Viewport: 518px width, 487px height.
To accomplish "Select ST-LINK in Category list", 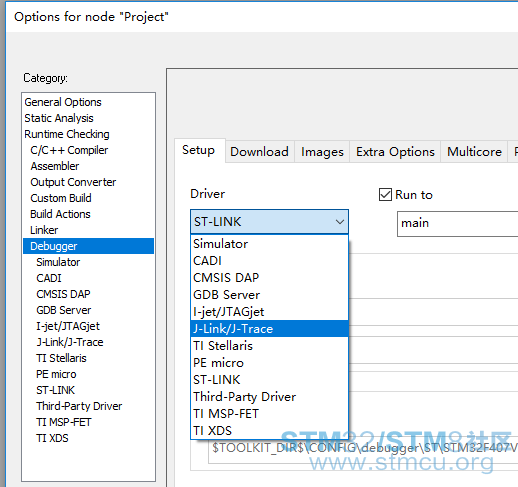I will (x=55, y=390).
